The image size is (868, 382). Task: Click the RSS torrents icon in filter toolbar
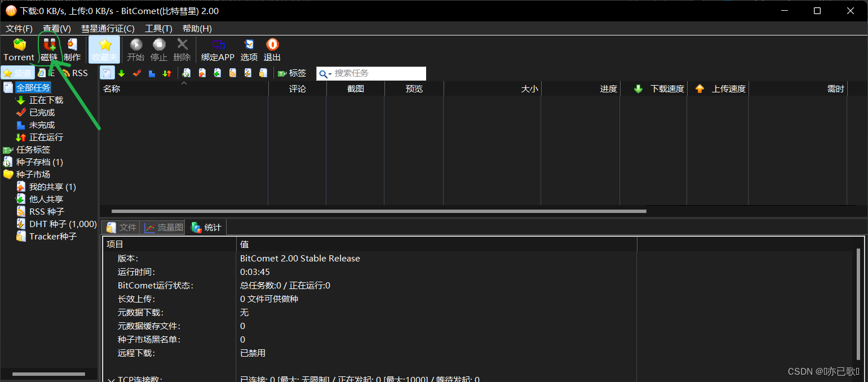pos(232,73)
